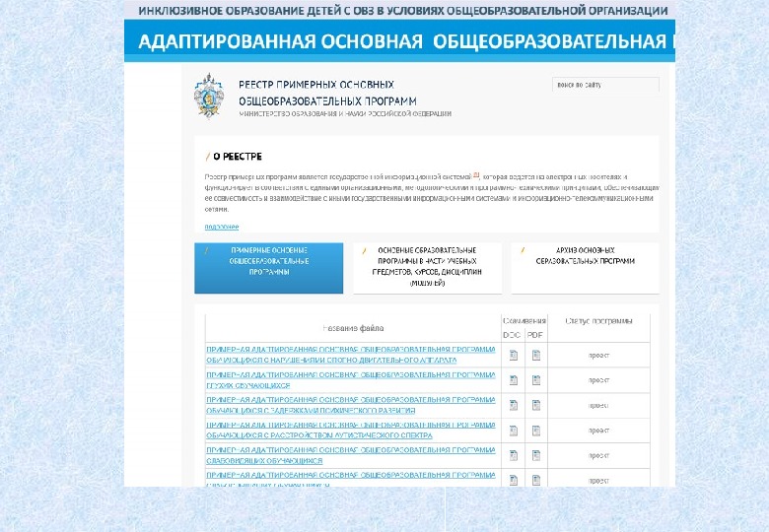Open program link for нарушениями опорно-двигательного аппарата

(351, 355)
